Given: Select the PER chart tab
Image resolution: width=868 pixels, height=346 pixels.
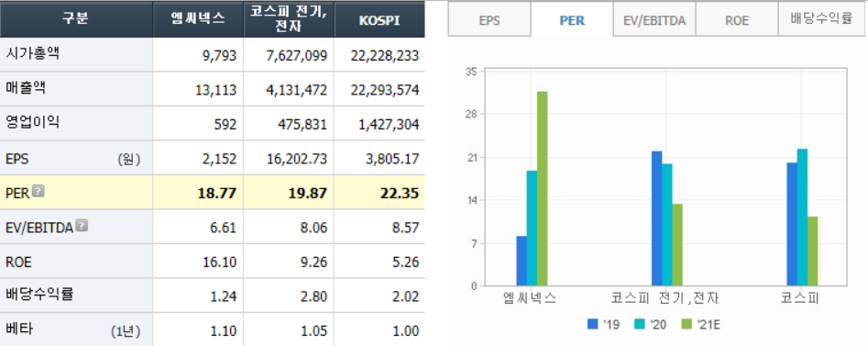Looking at the screenshot, I should (x=572, y=20).
